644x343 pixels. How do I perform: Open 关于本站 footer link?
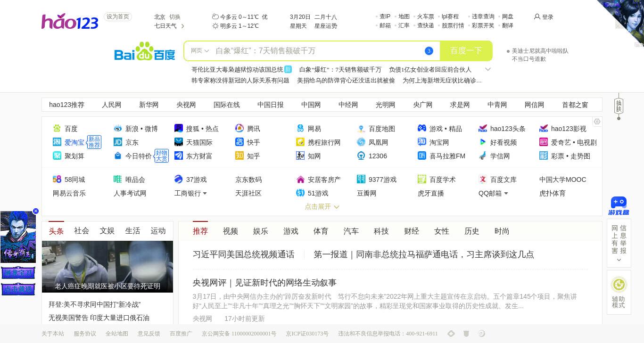53,334
